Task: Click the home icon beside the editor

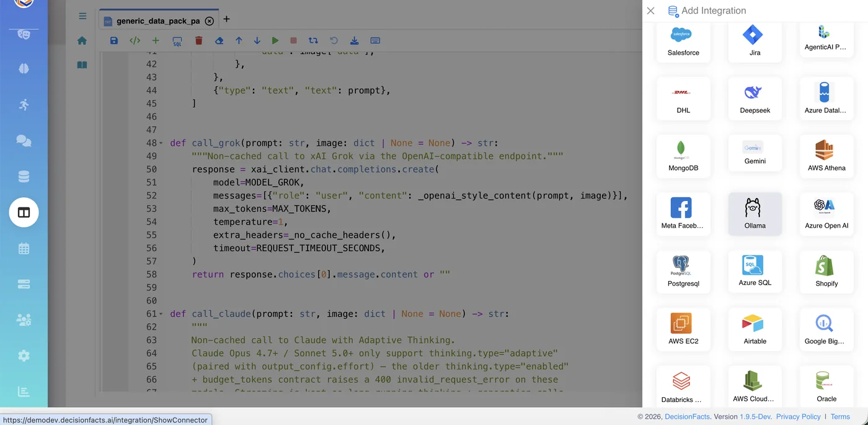Action: [x=82, y=41]
